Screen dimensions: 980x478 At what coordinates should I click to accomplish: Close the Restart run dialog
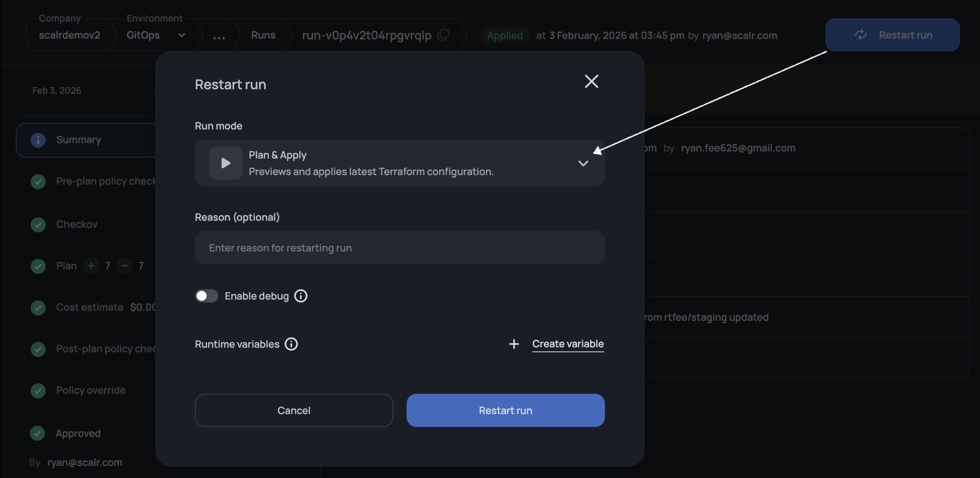point(591,81)
